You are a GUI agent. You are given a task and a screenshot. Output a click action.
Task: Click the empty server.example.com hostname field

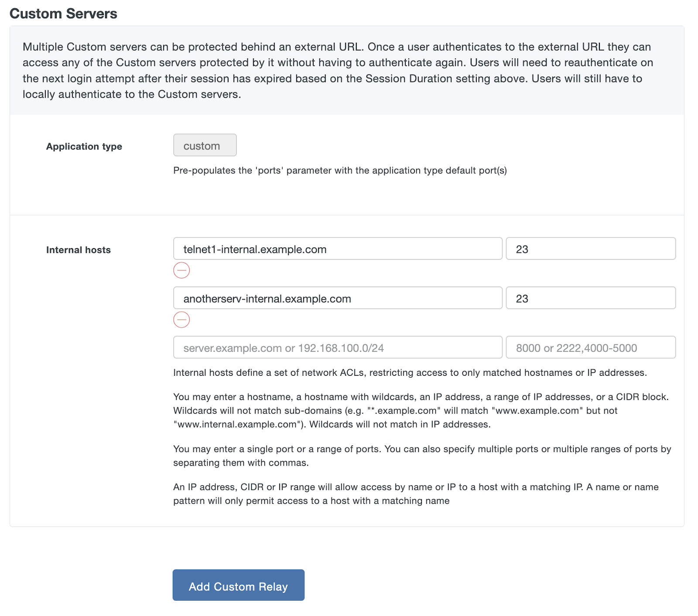pyautogui.click(x=337, y=347)
